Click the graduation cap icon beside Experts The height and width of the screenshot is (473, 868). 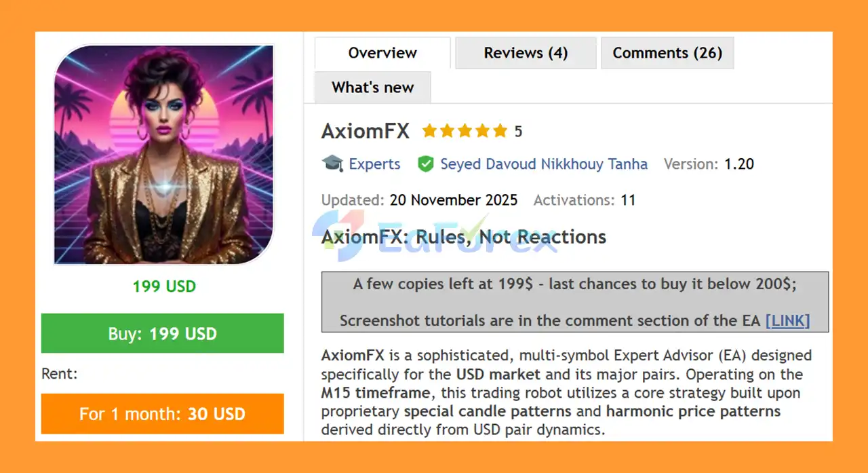click(332, 164)
